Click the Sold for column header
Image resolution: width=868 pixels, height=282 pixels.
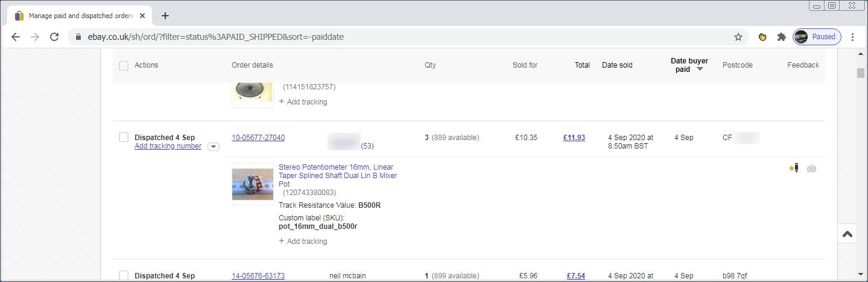coord(525,65)
